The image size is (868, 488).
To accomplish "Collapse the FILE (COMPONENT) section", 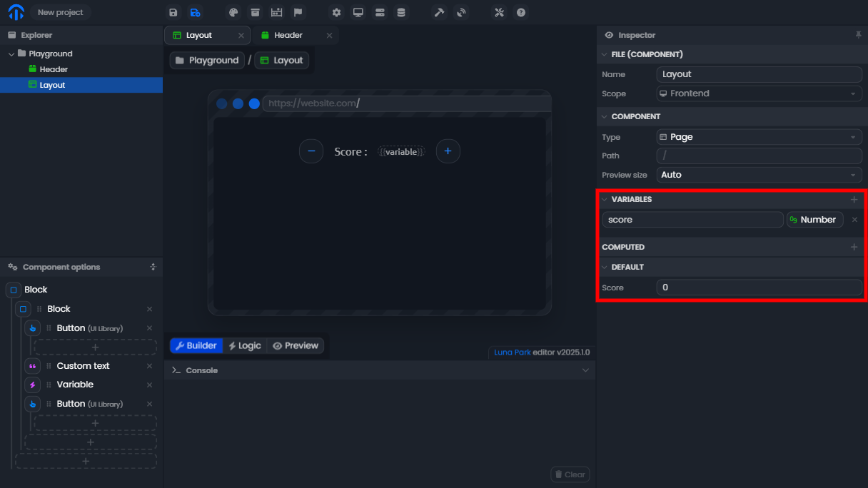I will pyautogui.click(x=604, y=54).
